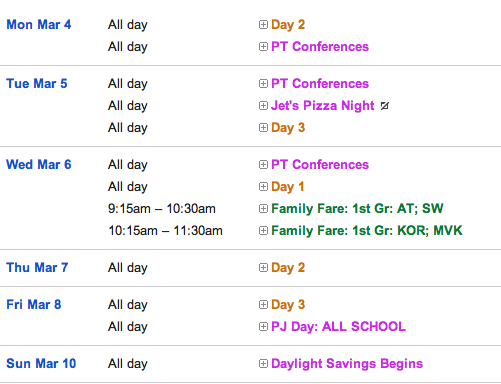Open the Wed Mar 6 date link
Screen dimensions: 501x384
point(39,165)
